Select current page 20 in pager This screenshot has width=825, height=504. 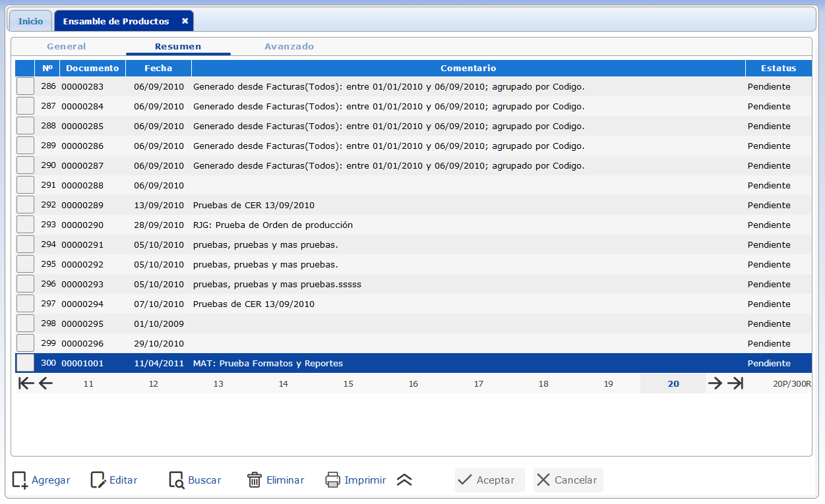(x=673, y=383)
